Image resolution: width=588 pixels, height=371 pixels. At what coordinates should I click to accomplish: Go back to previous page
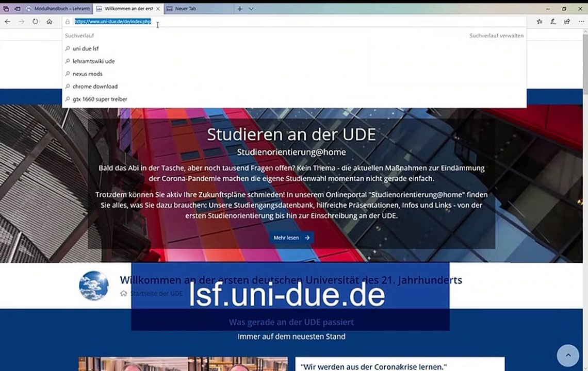point(8,22)
